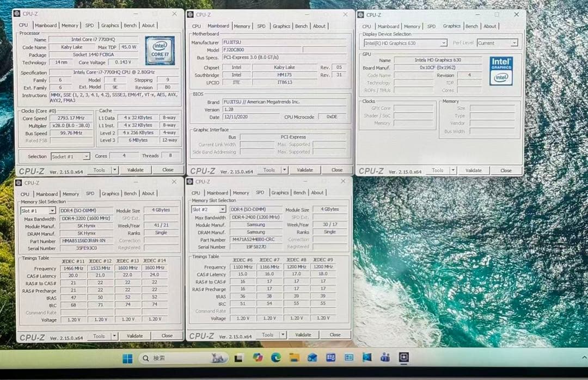Click the Max TDP value 45.0 W
Screen dimensions: 588x380
click(128, 47)
